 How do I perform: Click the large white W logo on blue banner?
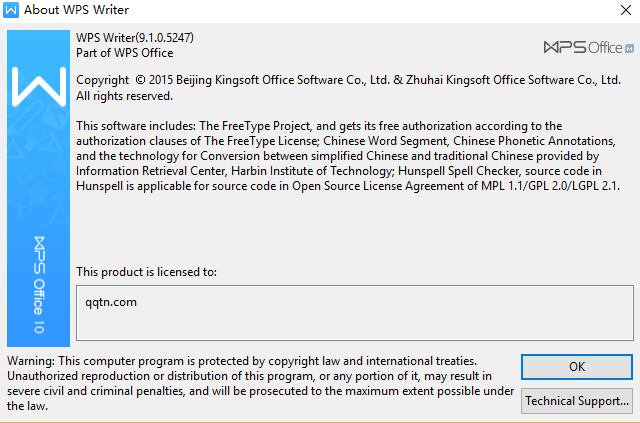tap(39, 86)
